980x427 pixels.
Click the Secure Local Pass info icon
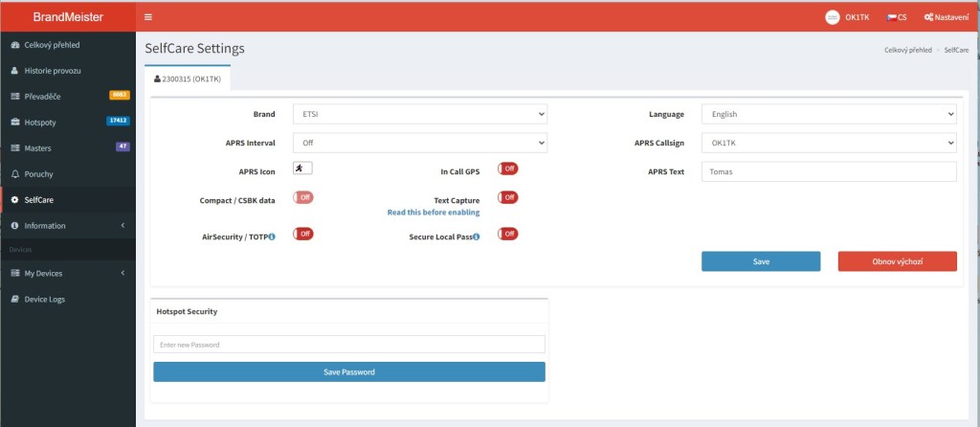[x=476, y=236]
